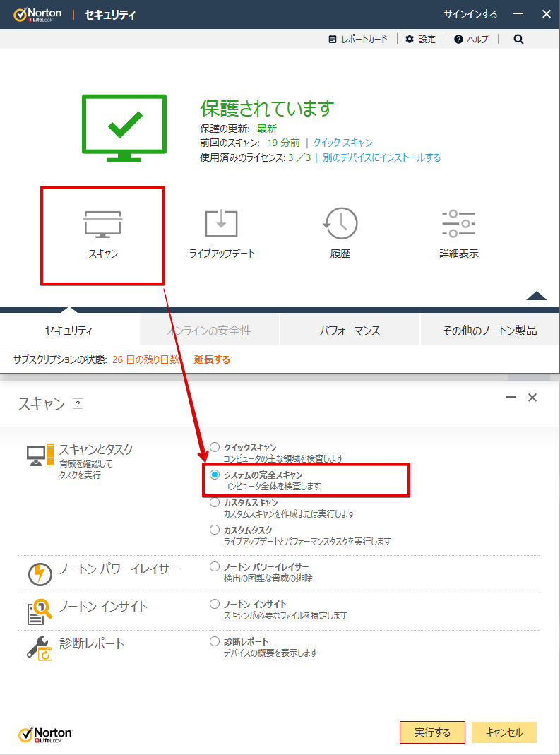
Task: Open レポートカード calendar icon
Action: [332, 39]
